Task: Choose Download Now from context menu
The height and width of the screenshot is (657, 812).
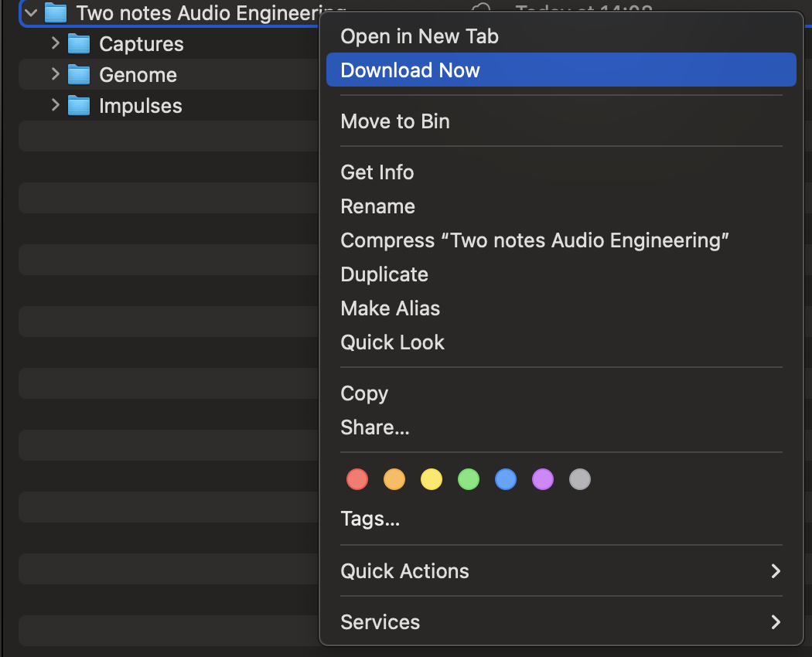Action: (x=561, y=70)
